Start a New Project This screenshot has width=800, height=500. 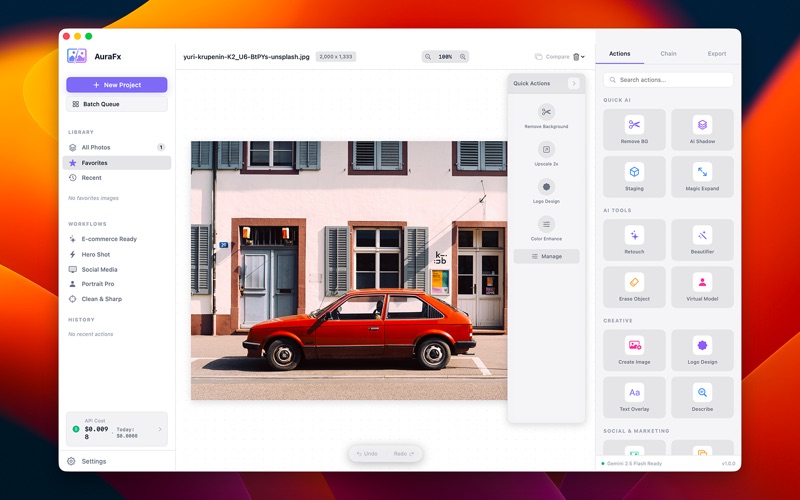(117, 85)
